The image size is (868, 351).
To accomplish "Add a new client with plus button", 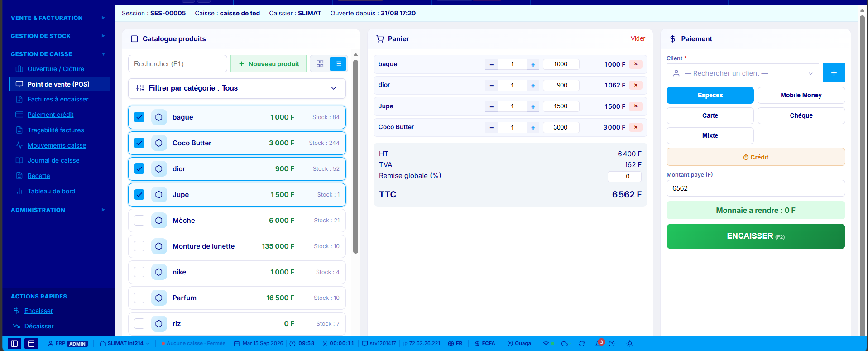I will [x=834, y=73].
